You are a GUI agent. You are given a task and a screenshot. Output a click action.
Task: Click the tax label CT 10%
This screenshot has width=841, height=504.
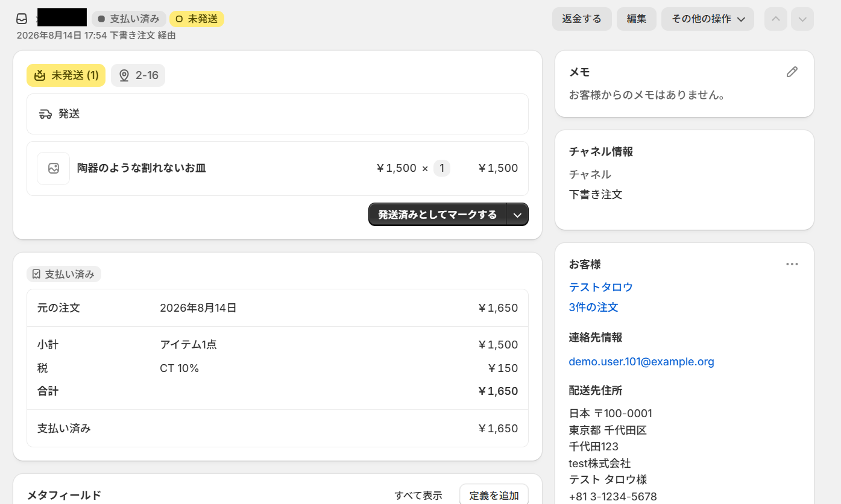[x=179, y=368]
